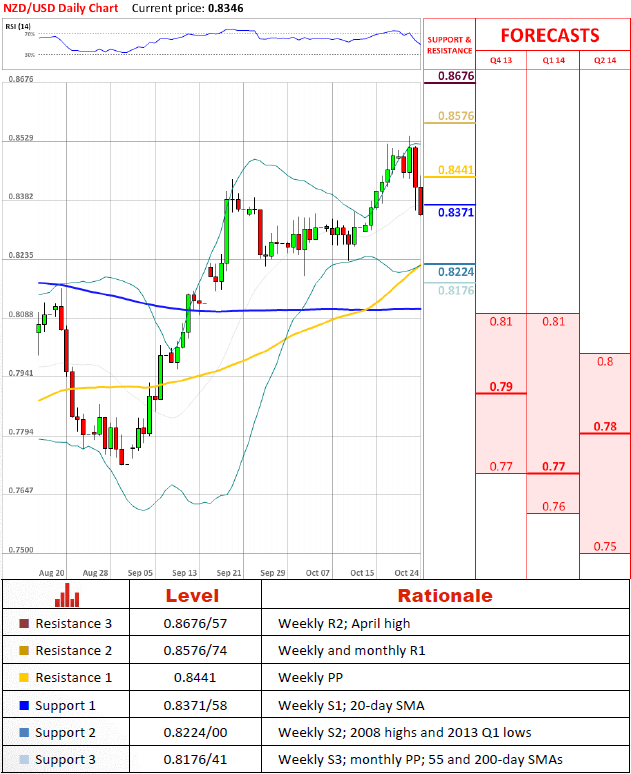The height and width of the screenshot is (774, 631).
Task: Click the bold 0.79 Q4 13 forecast value
Action: point(501,387)
